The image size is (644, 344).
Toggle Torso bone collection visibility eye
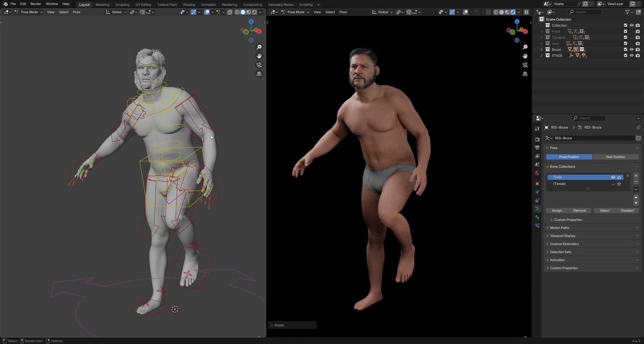pyautogui.click(x=613, y=177)
